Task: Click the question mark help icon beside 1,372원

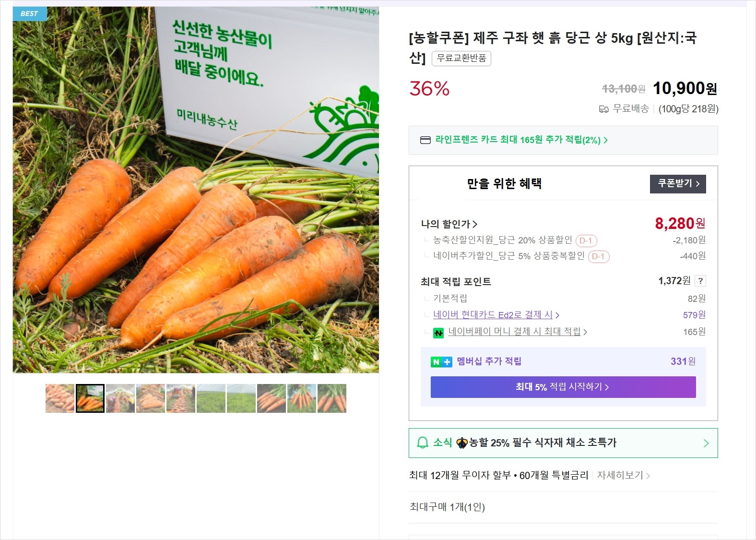Action: [700, 281]
